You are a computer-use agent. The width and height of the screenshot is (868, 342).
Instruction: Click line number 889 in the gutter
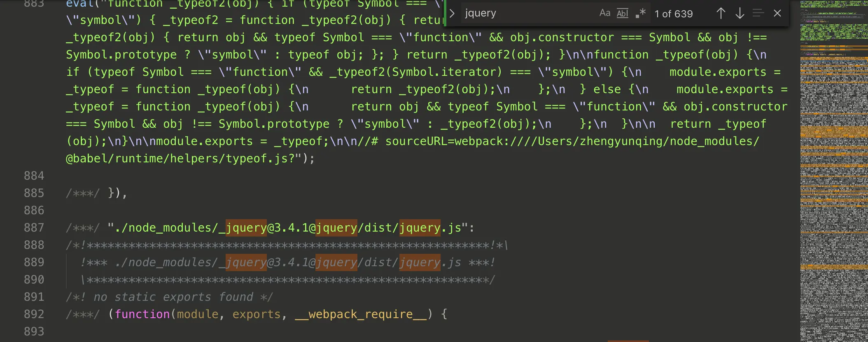point(34,262)
